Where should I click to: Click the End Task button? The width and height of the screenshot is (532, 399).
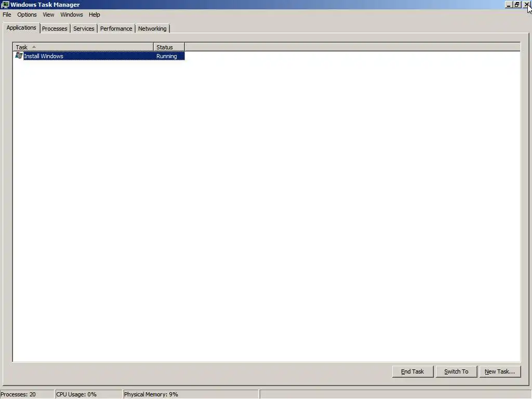[413, 371]
